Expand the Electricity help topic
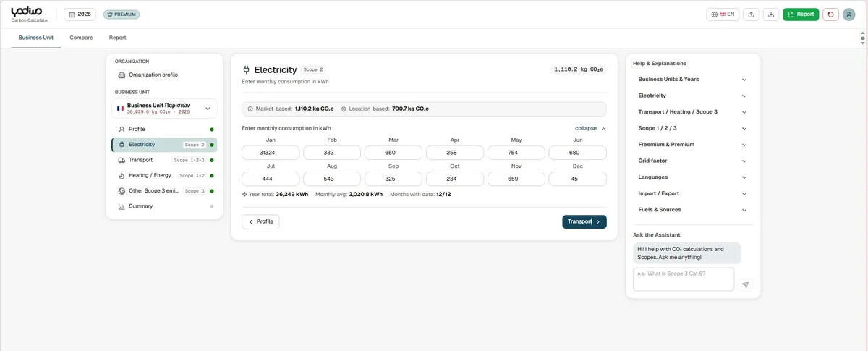This screenshot has width=868, height=351. coord(692,96)
